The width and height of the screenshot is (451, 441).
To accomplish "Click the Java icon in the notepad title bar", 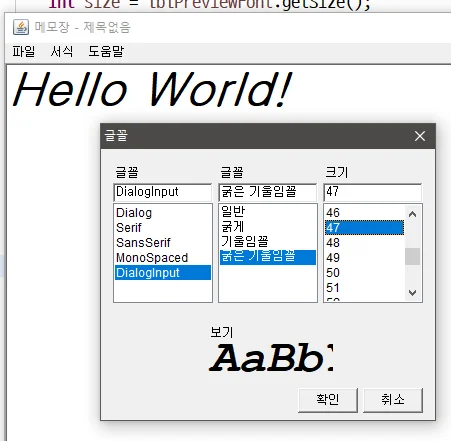I will click(21, 27).
